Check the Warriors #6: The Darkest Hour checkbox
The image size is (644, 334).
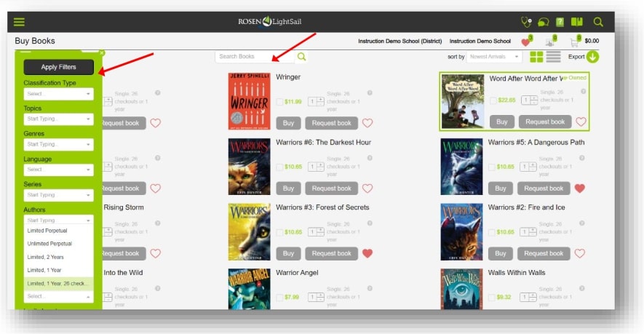click(x=279, y=167)
